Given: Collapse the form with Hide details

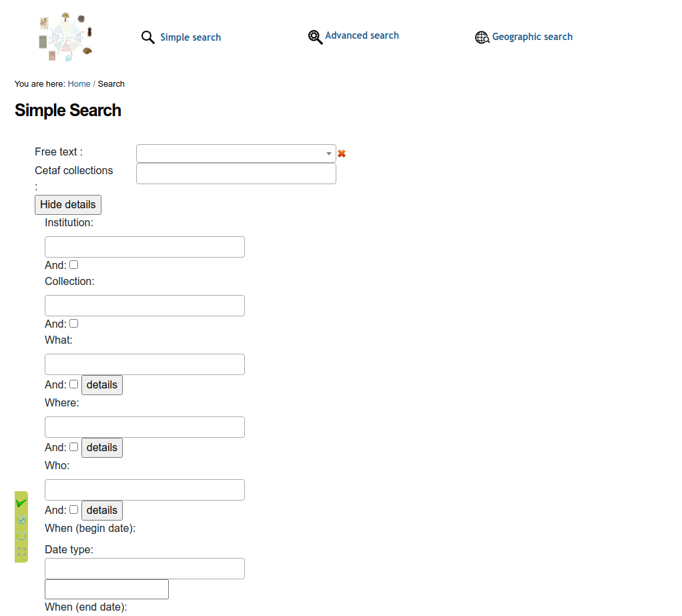Looking at the screenshot, I should (x=67, y=204).
